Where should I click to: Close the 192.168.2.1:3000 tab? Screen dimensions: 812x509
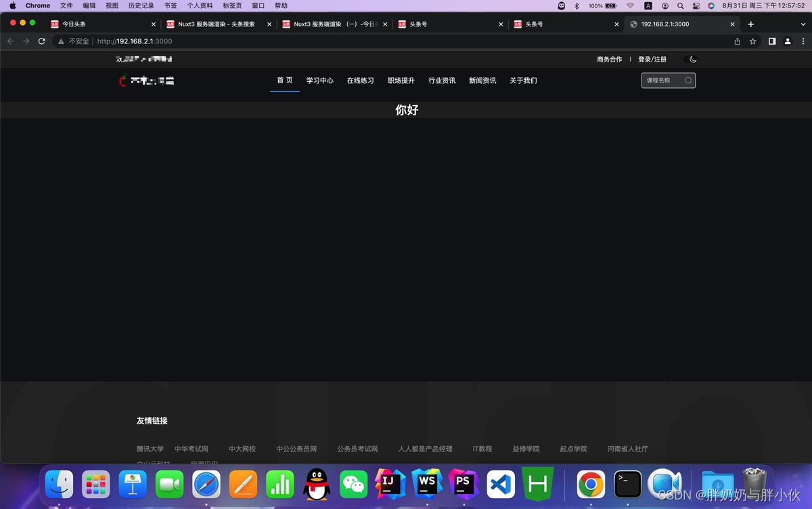coord(732,24)
